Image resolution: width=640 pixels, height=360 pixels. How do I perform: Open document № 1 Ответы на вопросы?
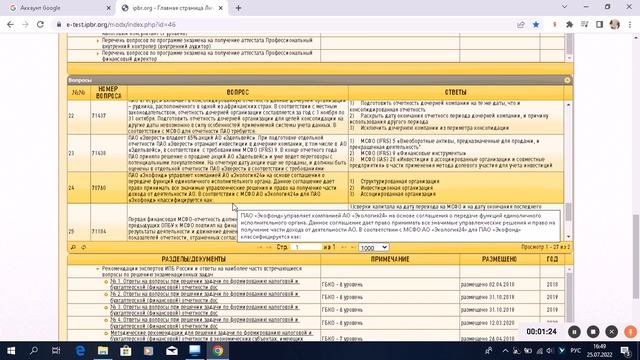tap(204, 284)
